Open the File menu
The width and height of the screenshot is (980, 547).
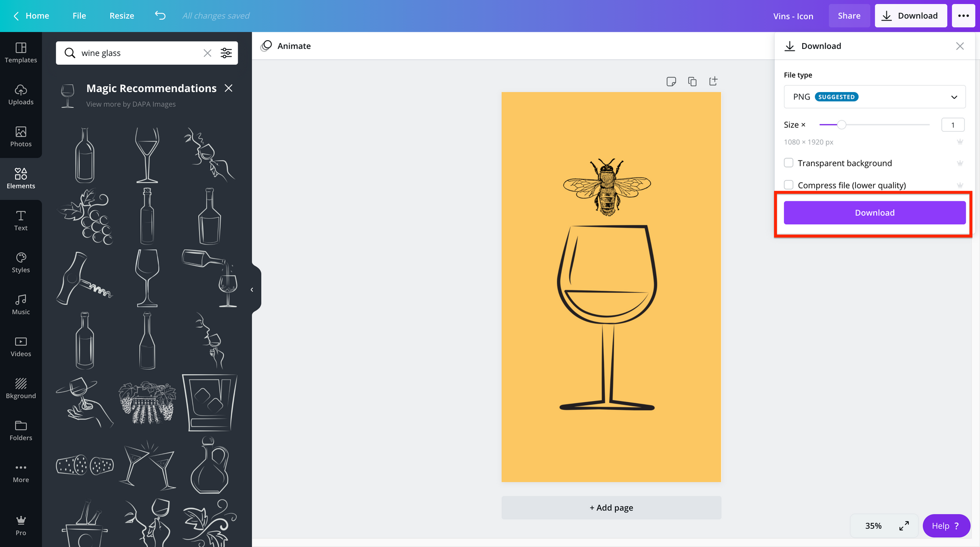(x=79, y=15)
